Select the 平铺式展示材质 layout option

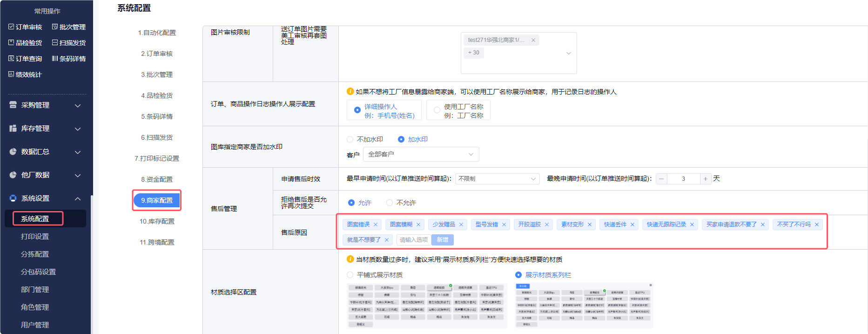click(x=350, y=275)
